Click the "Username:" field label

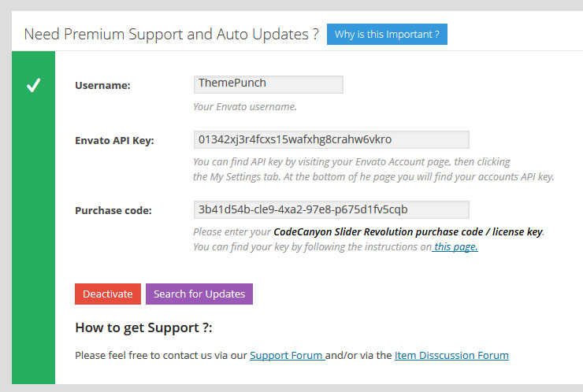[x=102, y=85]
